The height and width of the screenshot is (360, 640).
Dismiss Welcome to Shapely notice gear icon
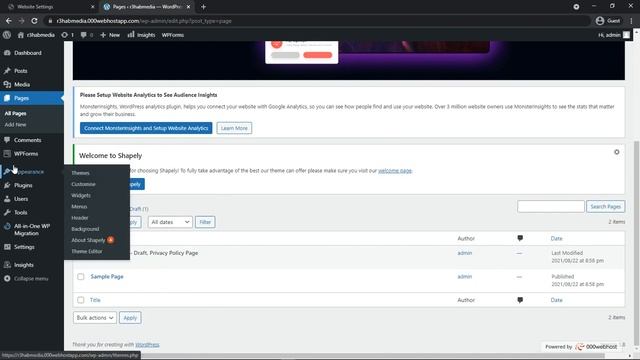(x=616, y=152)
